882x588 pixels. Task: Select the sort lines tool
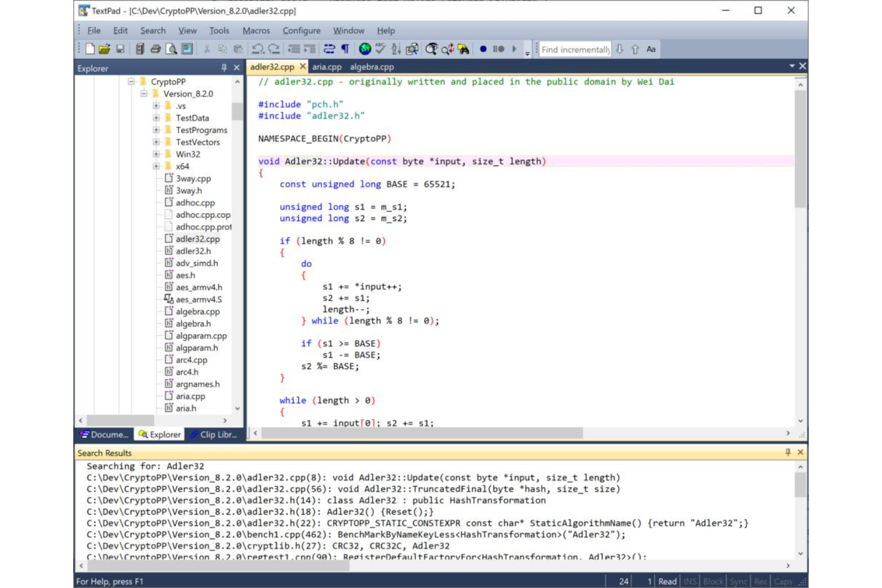click(x=397, y=49)
